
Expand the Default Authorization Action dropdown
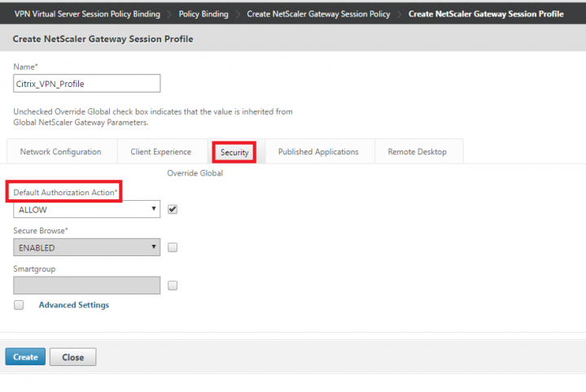click(x=87, y=210)
